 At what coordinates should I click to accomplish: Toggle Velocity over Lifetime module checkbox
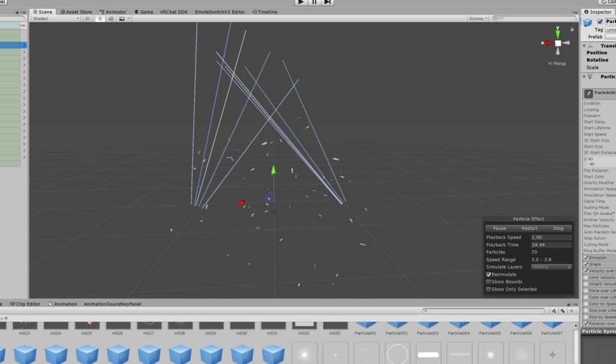[586, 271]
